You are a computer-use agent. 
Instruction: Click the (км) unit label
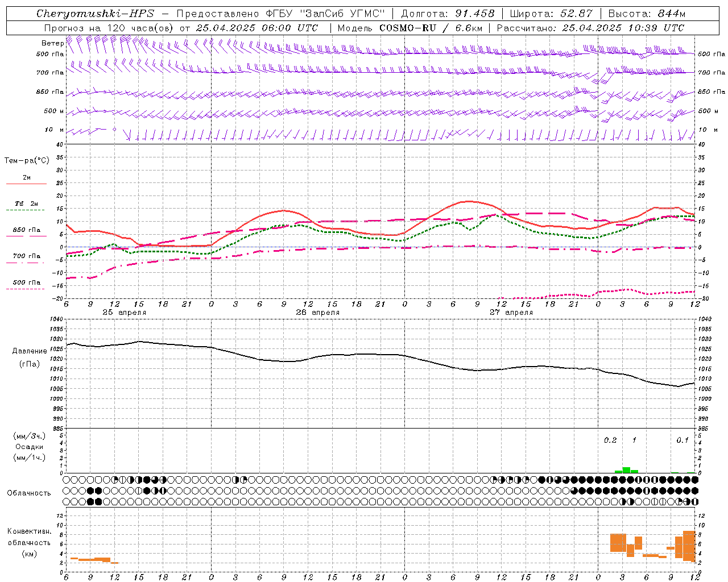point(30,554)
